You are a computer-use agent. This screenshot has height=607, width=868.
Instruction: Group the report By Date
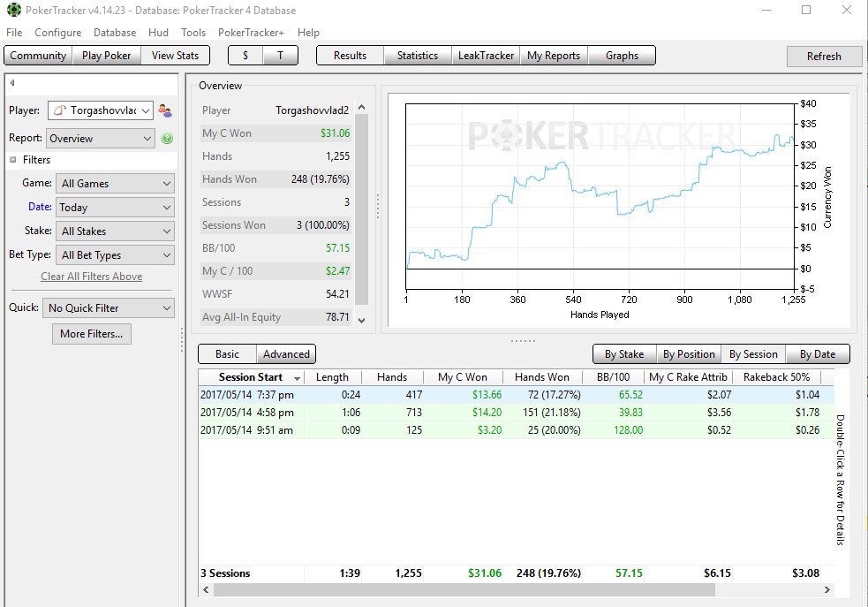818,354
